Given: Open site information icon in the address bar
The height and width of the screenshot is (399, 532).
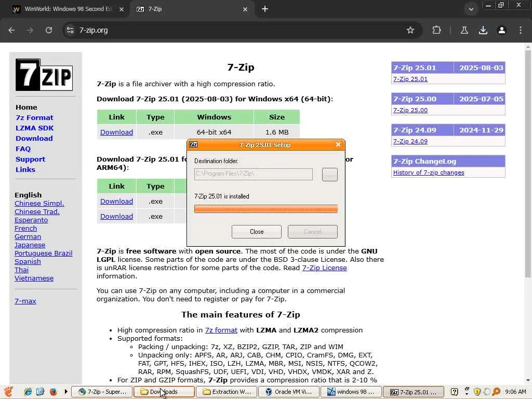Looking at the screenshot, I should point(70,30).
